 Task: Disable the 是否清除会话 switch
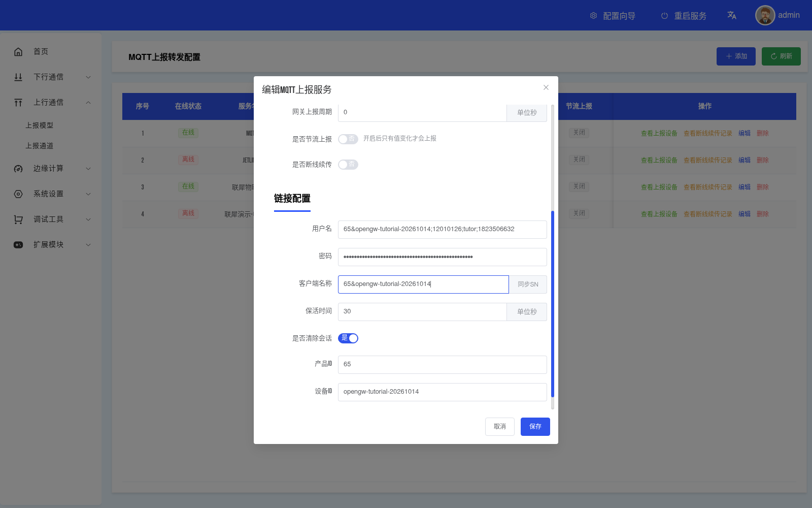pos(348,338)
